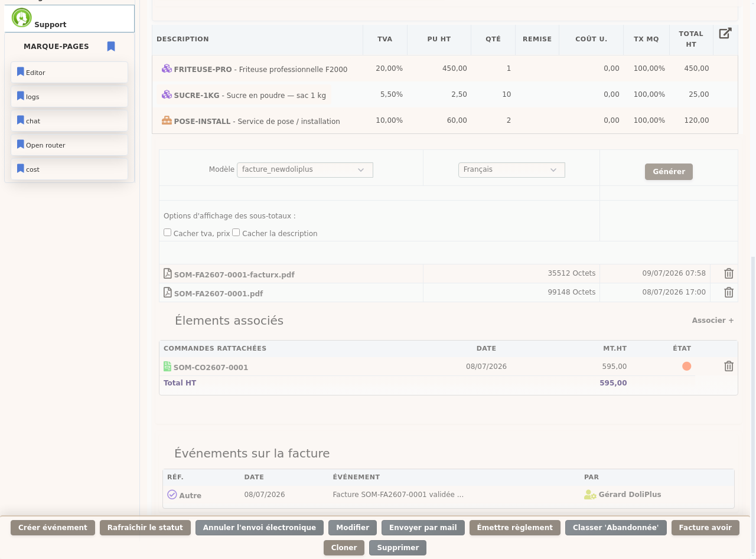Click 'Créer événement' button
This screenshot has width=756, height=559.
[53, 528]
